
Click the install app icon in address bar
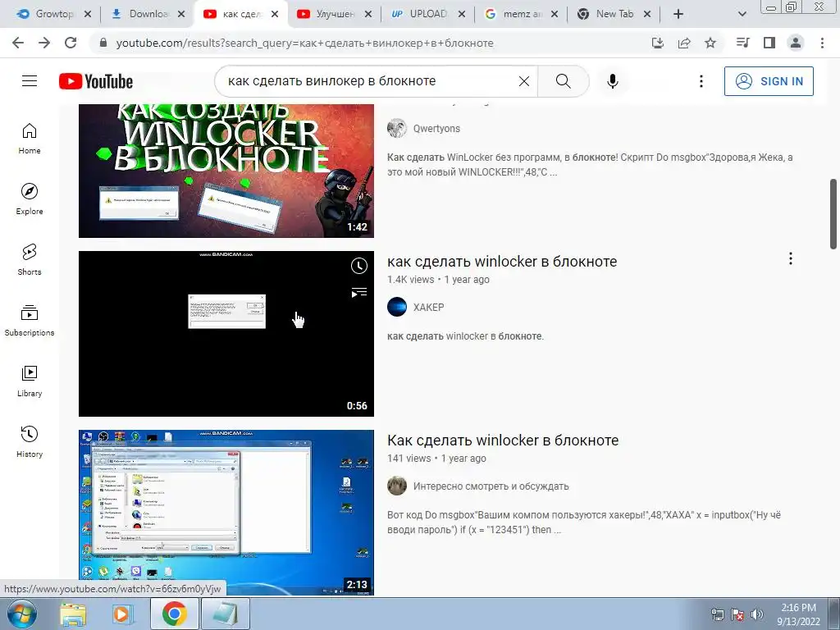[658, 43]
